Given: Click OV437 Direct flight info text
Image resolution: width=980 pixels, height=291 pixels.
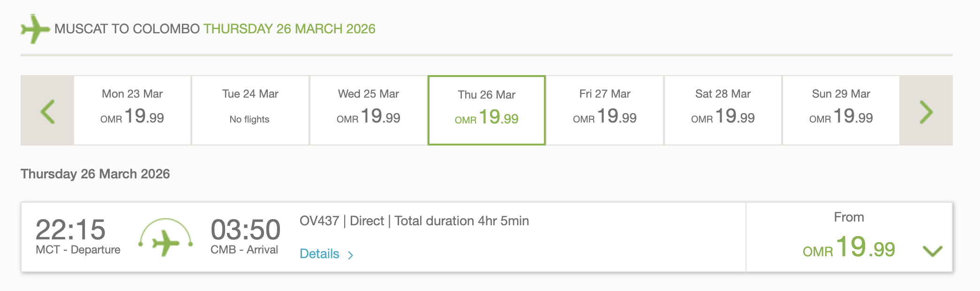Looking at the screenshot, I should [x=414, y=221].
